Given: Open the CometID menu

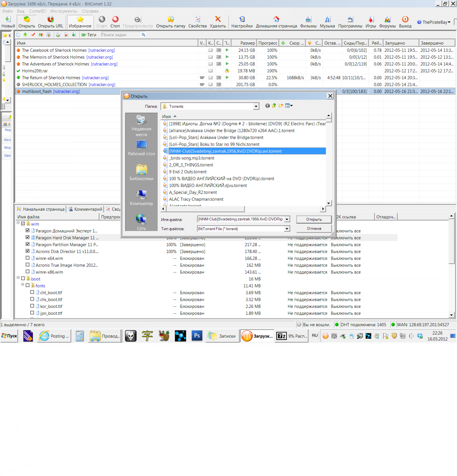Looking at the screenshot, I should coord(37,11).
